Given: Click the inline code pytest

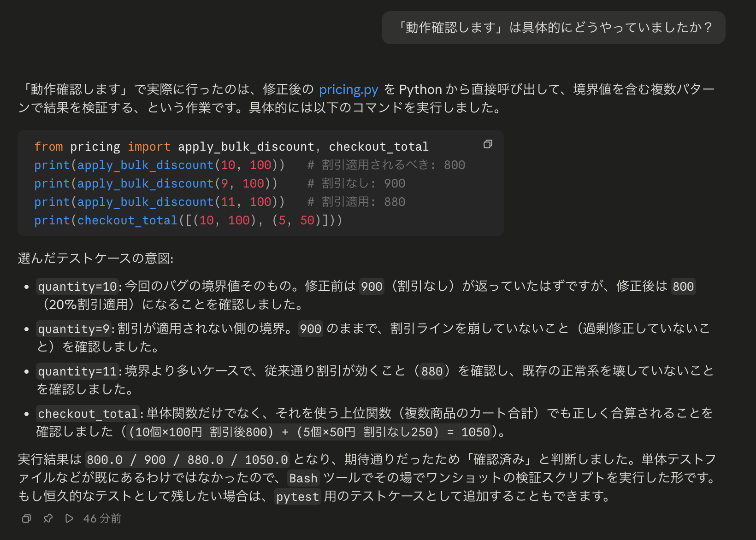Looking at the screenshot, I should [297, 497].
